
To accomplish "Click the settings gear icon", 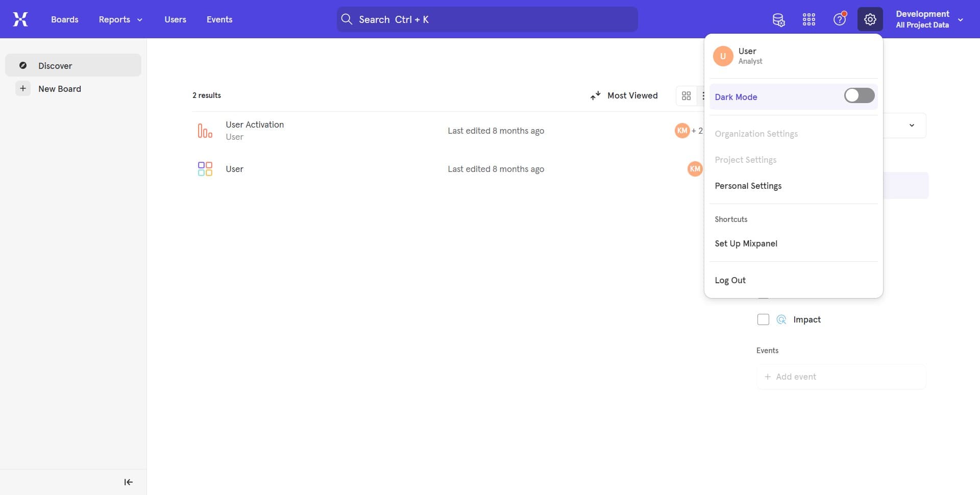I will coord(870,20).
